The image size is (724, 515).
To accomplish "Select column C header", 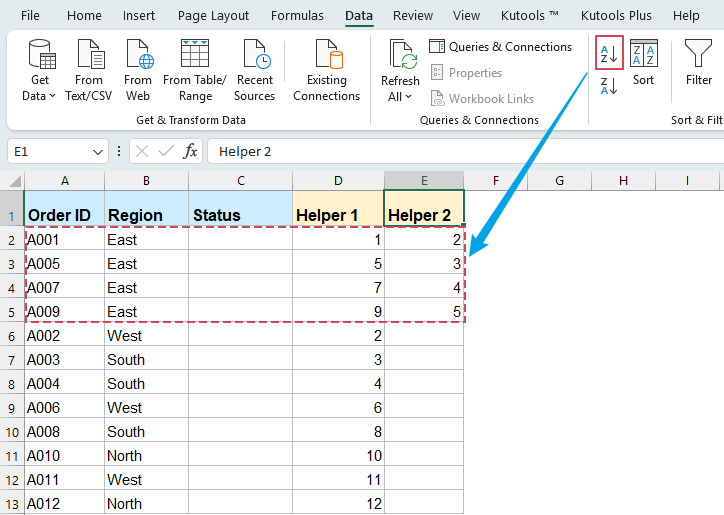I will point(241,181).
